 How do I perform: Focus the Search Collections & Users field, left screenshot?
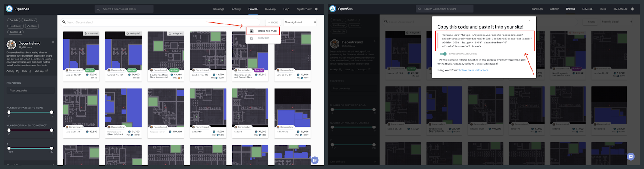point(124,9)
